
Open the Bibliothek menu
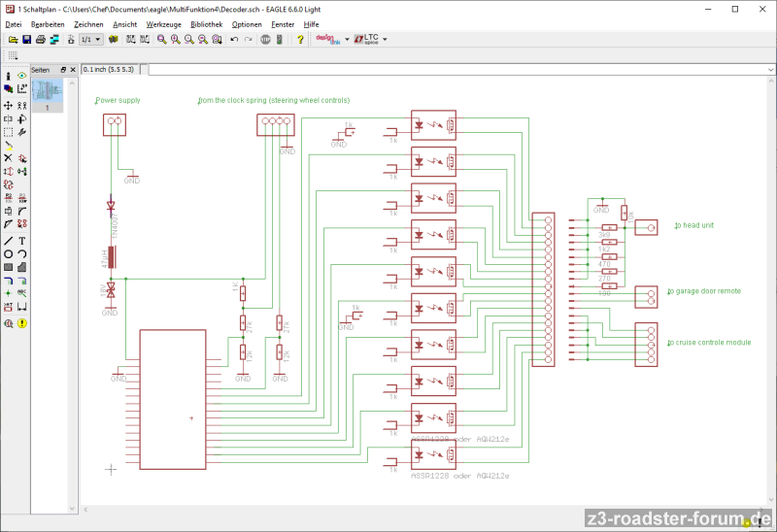tap(206, 23)
